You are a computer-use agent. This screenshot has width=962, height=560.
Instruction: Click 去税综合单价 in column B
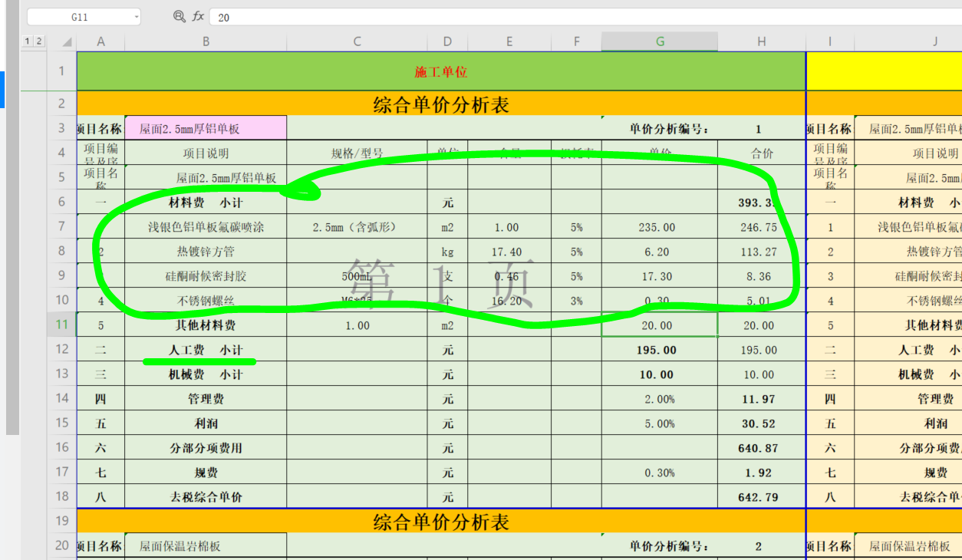tap(206, 497)
